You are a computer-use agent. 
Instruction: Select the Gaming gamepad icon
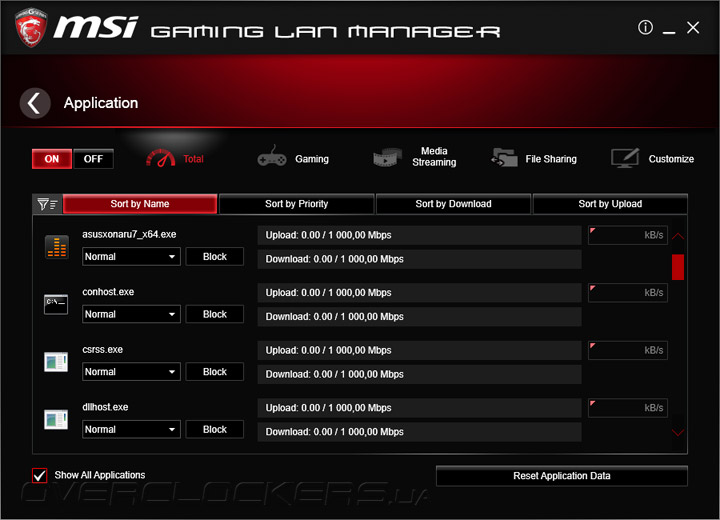(x=272, y=157)
